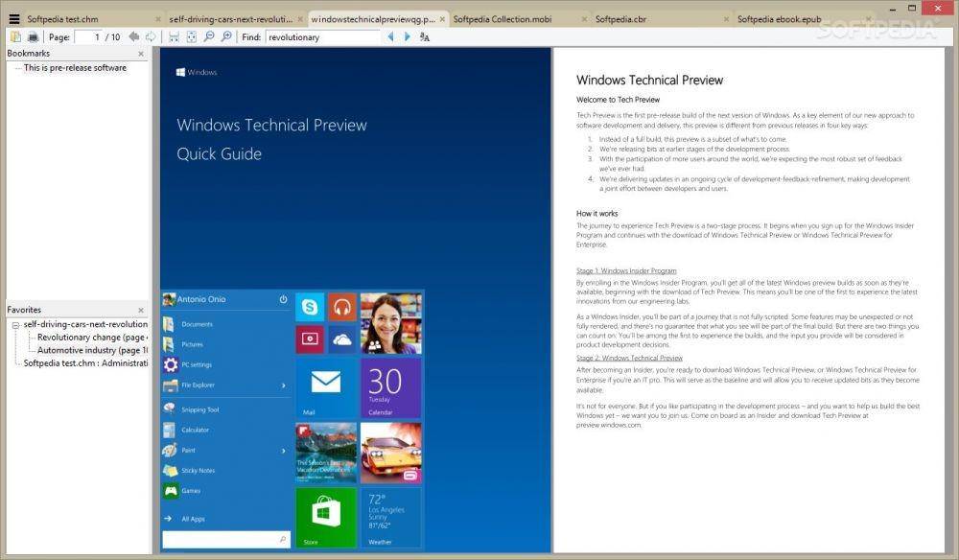Screen dimensions: 959x560
Task: Close the Favorites panel
Action: [x=141, y=310]
